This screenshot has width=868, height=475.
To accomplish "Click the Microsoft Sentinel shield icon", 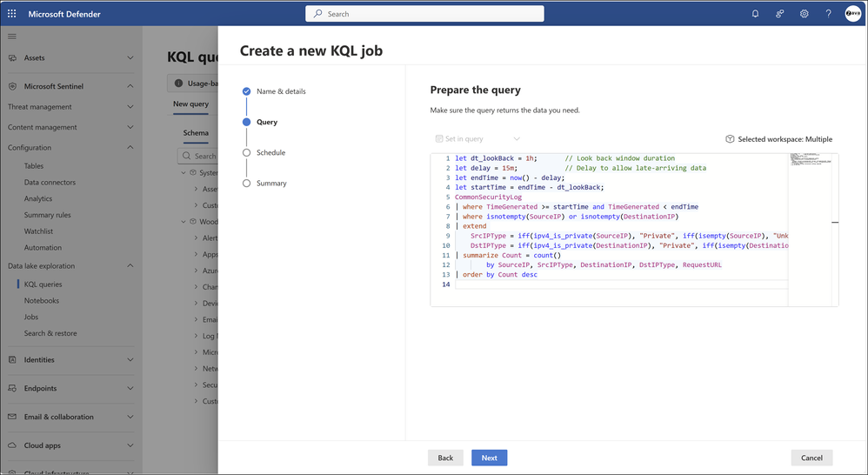I will (x=12, y=86).
